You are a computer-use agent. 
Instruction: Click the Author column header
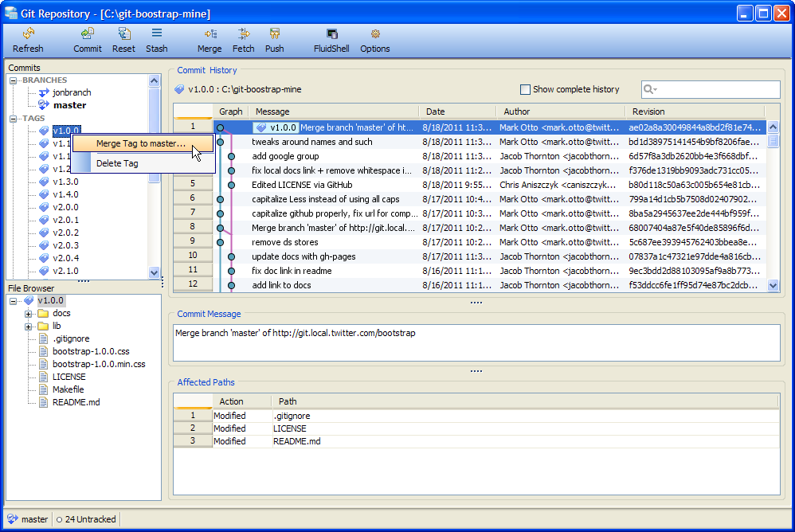(x=560, y=111)
